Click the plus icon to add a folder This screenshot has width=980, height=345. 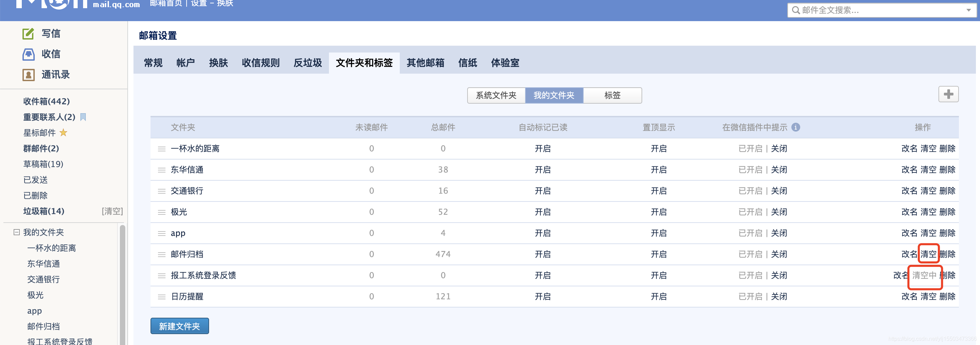coord(948,94)
